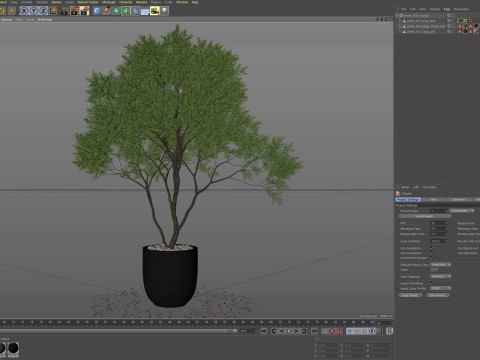
Task: Collapse the top plant object hierarchy
Action: click(x=398, y=15)
